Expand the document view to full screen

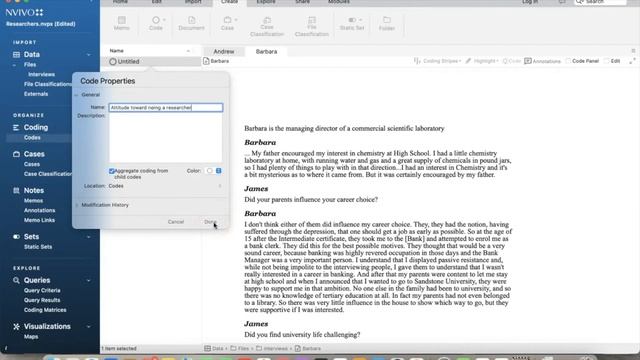click(632, 61)
